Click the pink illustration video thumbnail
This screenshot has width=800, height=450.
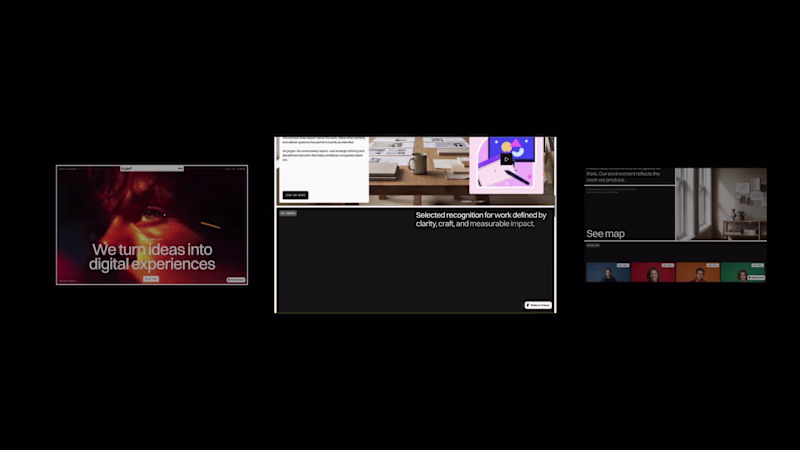(506, 165)
